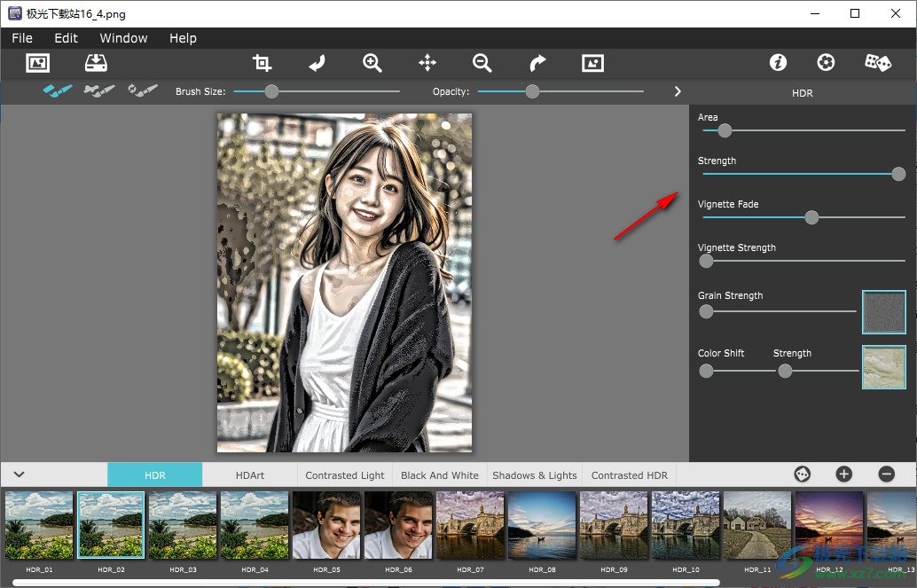Remove preset with the minus icon
Image resolution: width=917 pixels, height=588 pixels.
[887, 474]
